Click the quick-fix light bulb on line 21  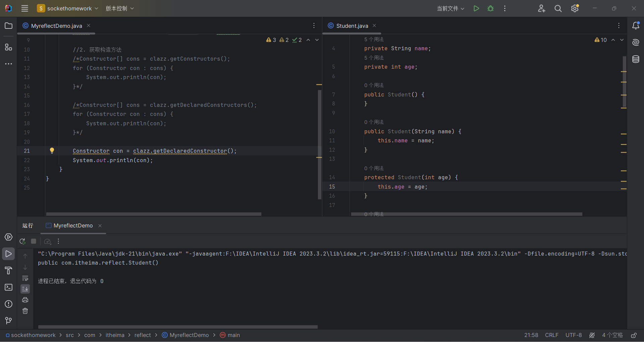[x=52, y=151]
